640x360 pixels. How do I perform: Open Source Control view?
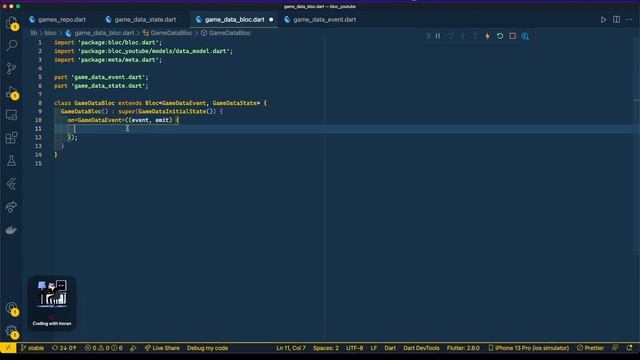pos(11,68)
